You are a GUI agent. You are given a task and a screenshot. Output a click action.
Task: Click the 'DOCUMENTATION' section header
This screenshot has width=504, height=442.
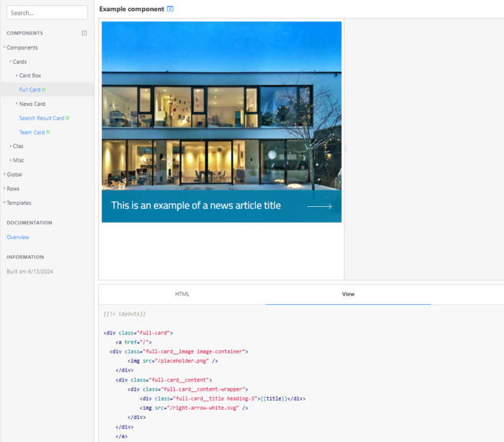coord(30,223)
